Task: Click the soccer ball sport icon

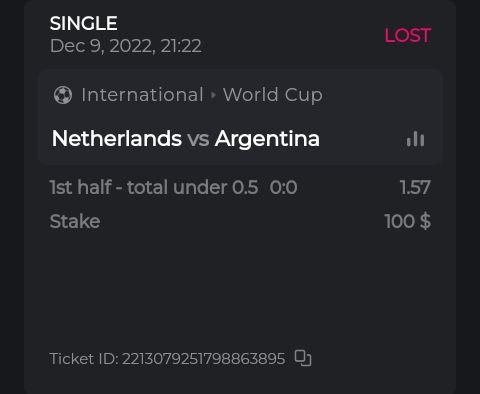Action: [63, 95]
